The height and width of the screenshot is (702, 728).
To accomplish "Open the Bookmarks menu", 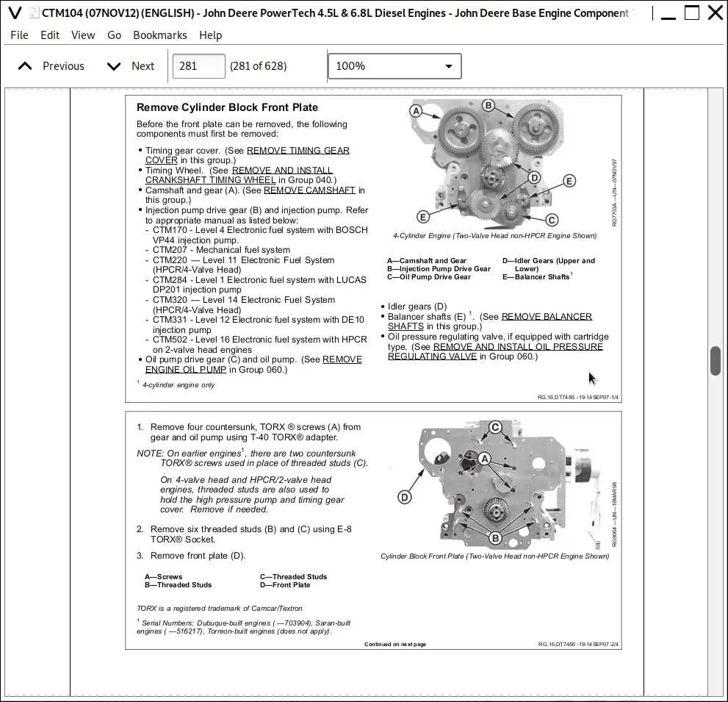I will 159,35.
